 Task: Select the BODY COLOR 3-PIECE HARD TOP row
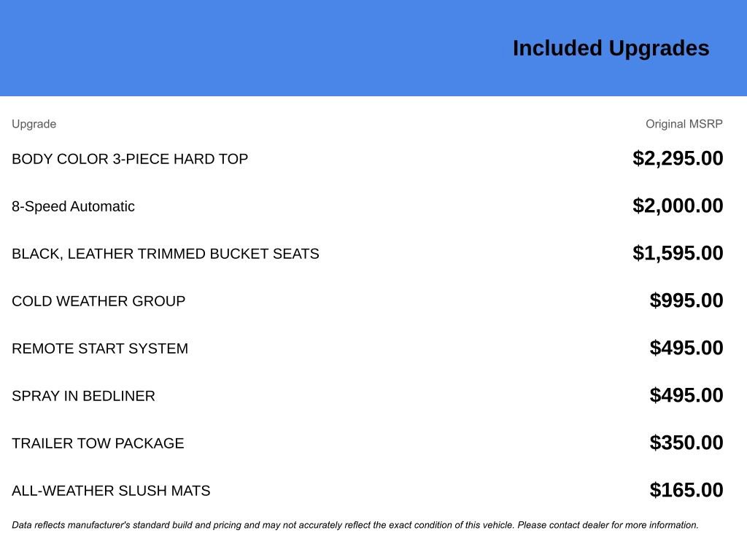tap(130, 159)
